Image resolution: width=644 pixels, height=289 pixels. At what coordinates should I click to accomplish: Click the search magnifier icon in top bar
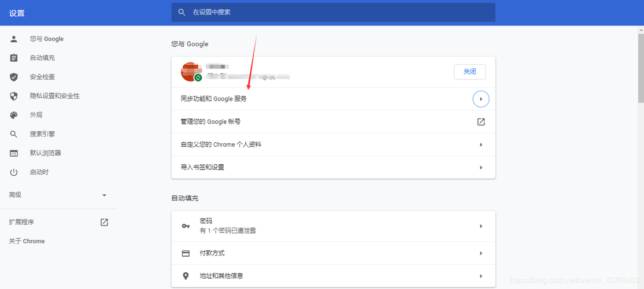pos(182,12)
